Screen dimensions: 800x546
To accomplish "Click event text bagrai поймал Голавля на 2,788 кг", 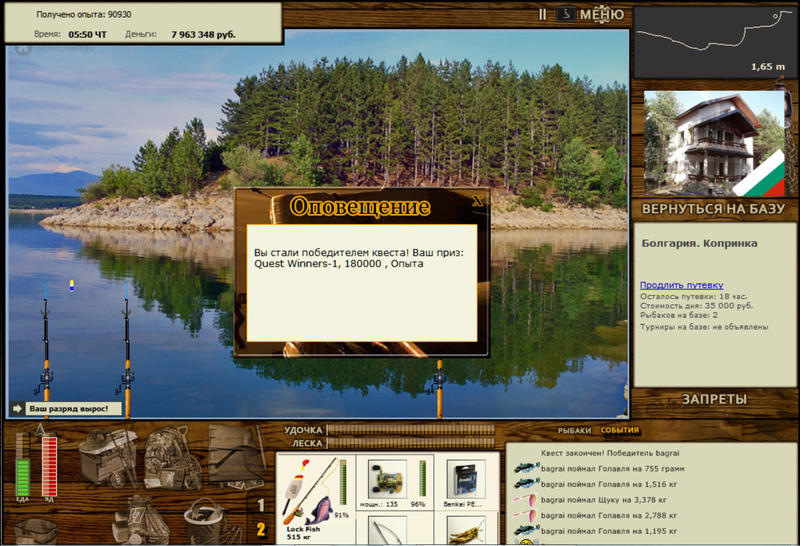I will point(609,515).
